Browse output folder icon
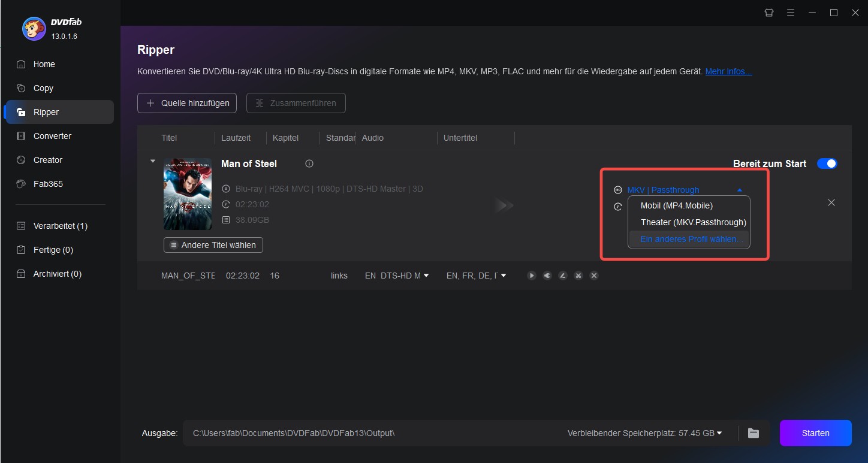868x463 pixels. [754, 433]
